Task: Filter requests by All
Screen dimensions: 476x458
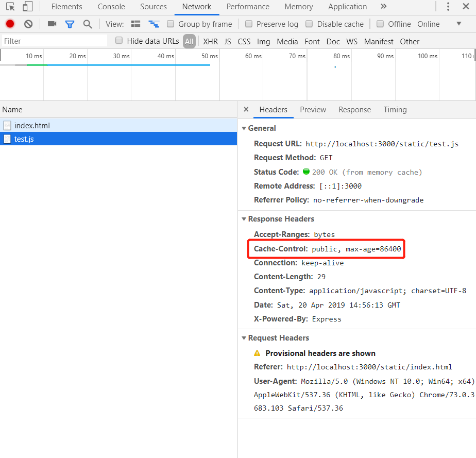Action: coord(189,41)
